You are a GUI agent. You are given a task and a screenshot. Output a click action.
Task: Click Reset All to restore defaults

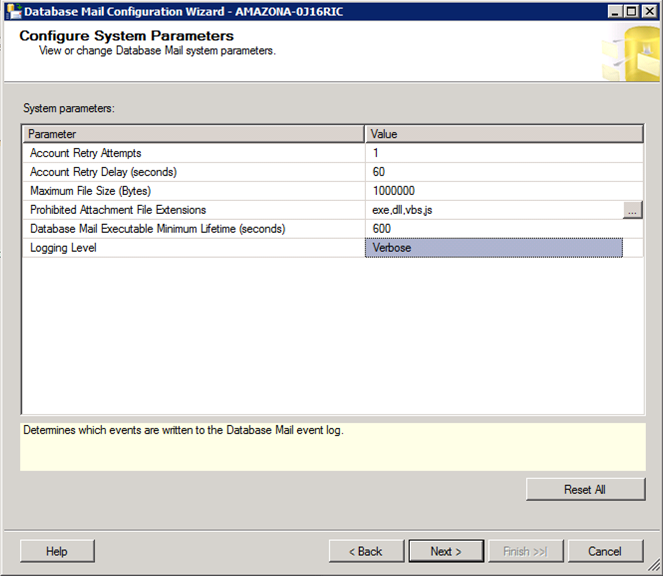click(x=586, y=489)
